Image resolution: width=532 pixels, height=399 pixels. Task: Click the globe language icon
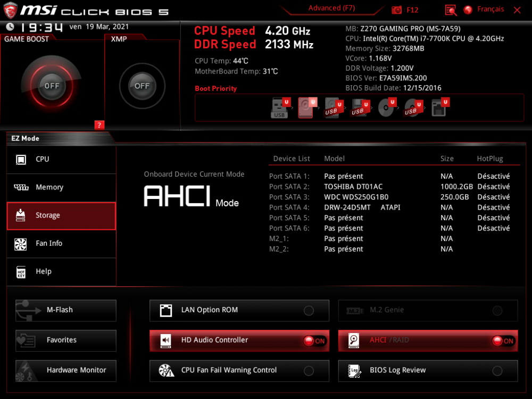coord(468,10)
